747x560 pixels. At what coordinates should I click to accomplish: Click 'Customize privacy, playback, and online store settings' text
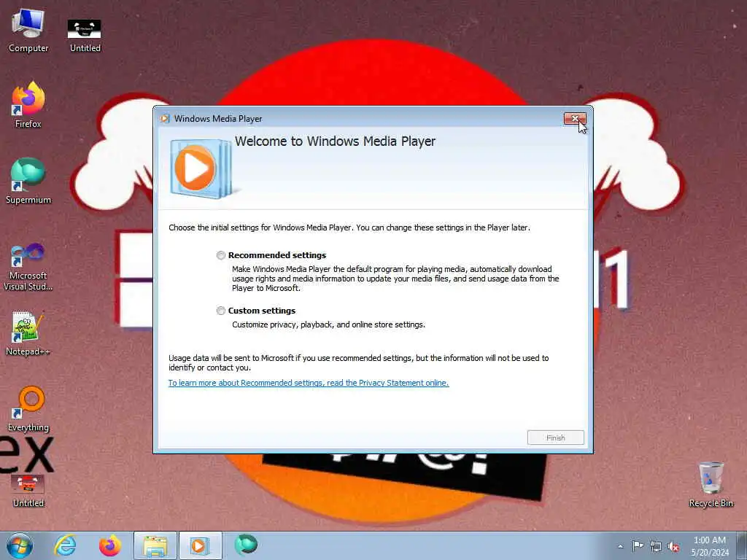(329, 324)
